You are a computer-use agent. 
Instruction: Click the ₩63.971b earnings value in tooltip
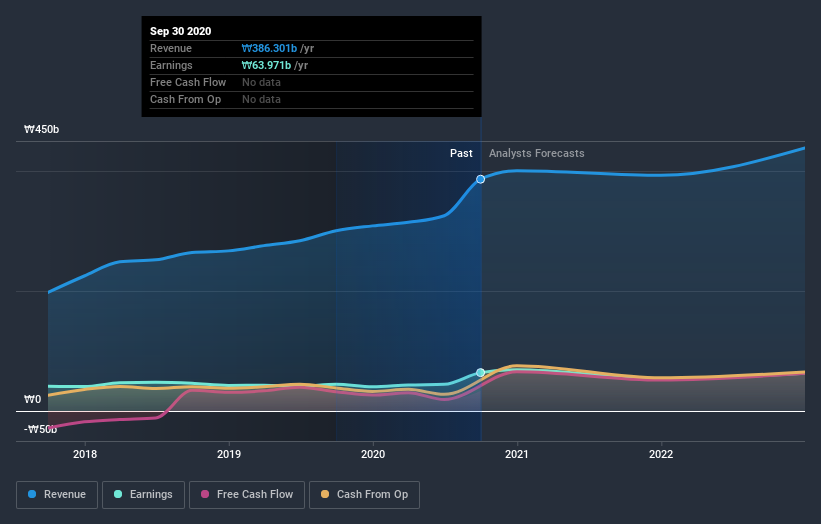(x=266, y=65)
